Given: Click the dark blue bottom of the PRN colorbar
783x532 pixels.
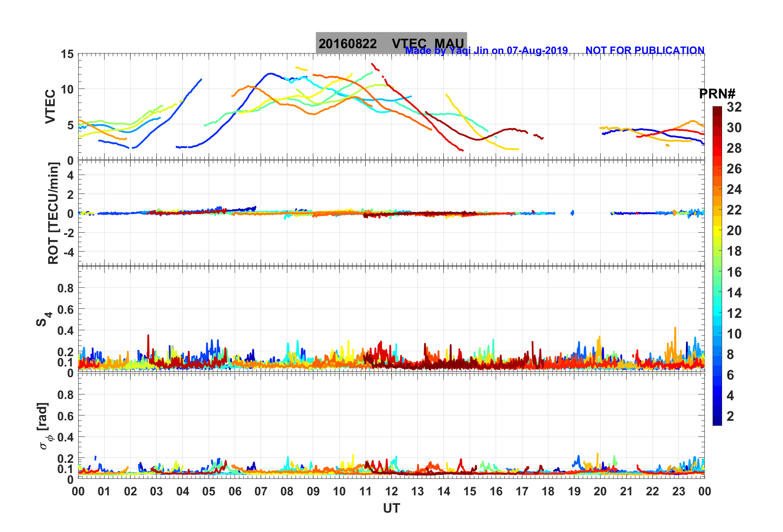Looking at the screenshot, I should [x=717, y=421].
